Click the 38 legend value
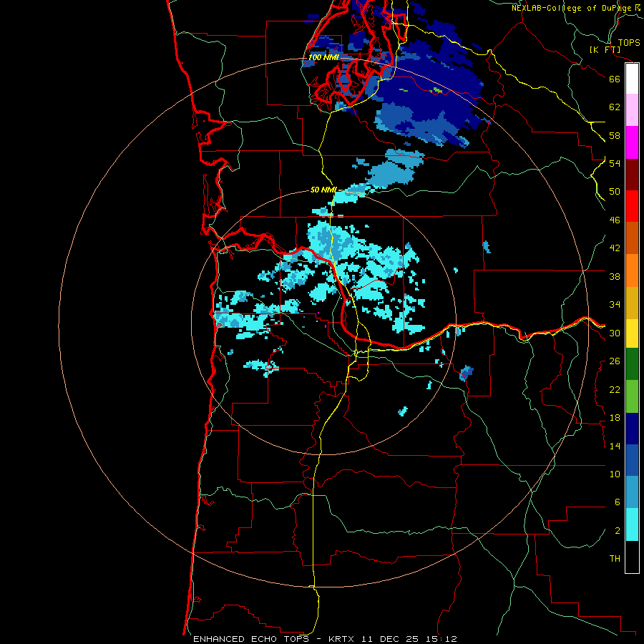Image resolution: width=644 pixels, height=644 pixels. tap(615, 276)
